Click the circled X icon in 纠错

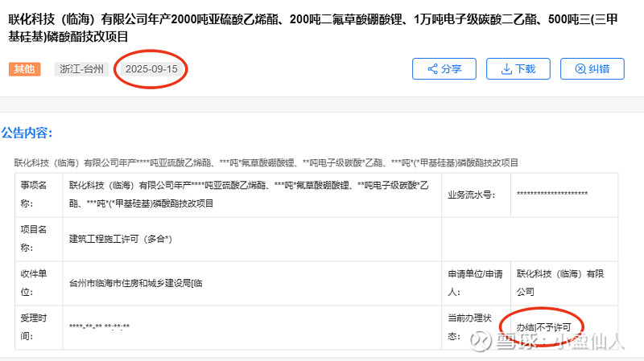tap(580, 69)
